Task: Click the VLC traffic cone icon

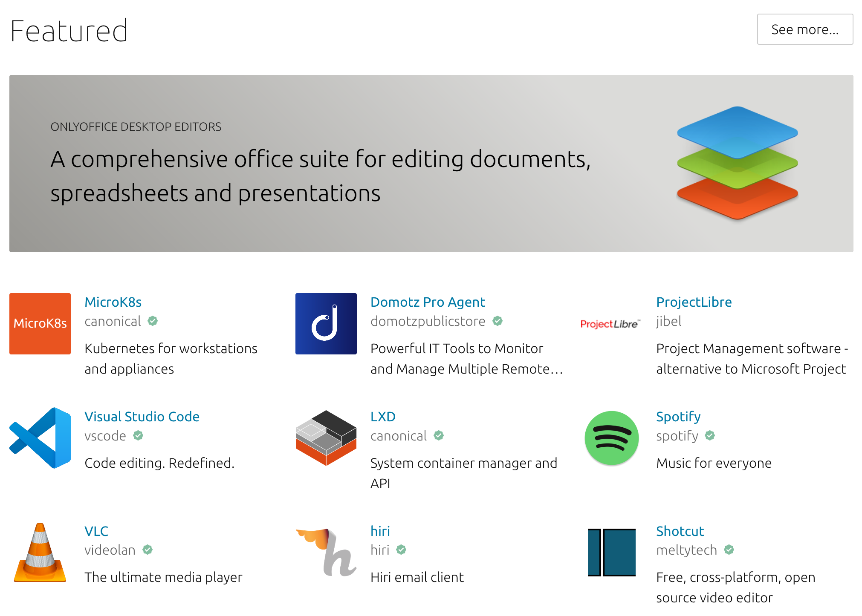Action: (40, 553)
